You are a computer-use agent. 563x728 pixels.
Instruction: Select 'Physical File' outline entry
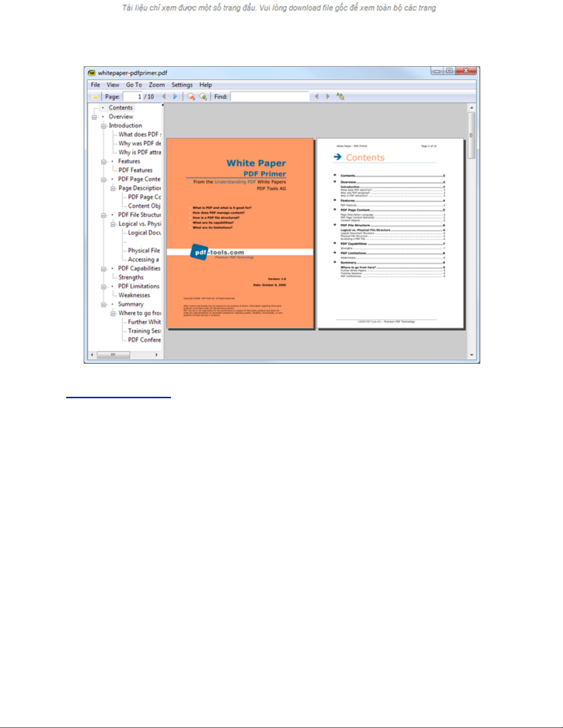[x=144, y=250]
